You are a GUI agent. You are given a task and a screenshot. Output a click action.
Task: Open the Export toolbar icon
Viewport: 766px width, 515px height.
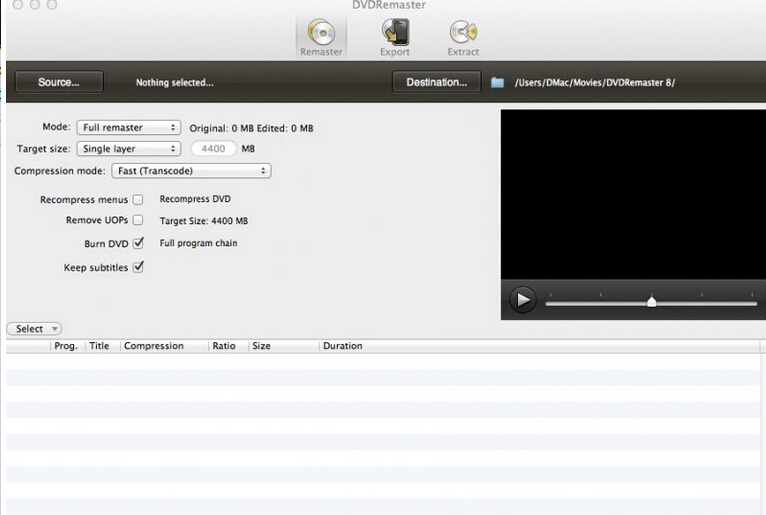click(x=395, y=37)
